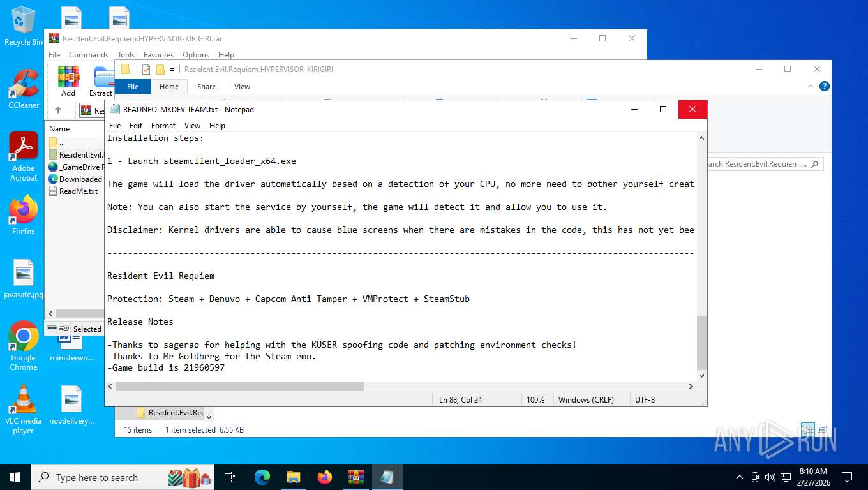Open File Explorer from the taskbar
Image resolution: width=868 pixels, height=490 pixels.
click(293, 477)
